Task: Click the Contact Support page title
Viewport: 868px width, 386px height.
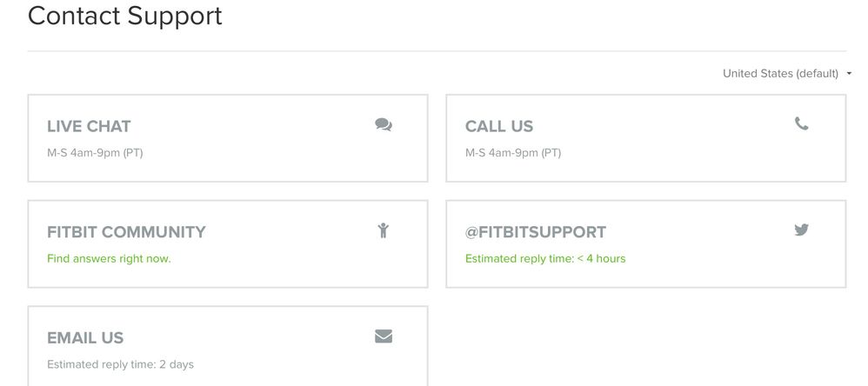Action: click(x=124, y=16)
